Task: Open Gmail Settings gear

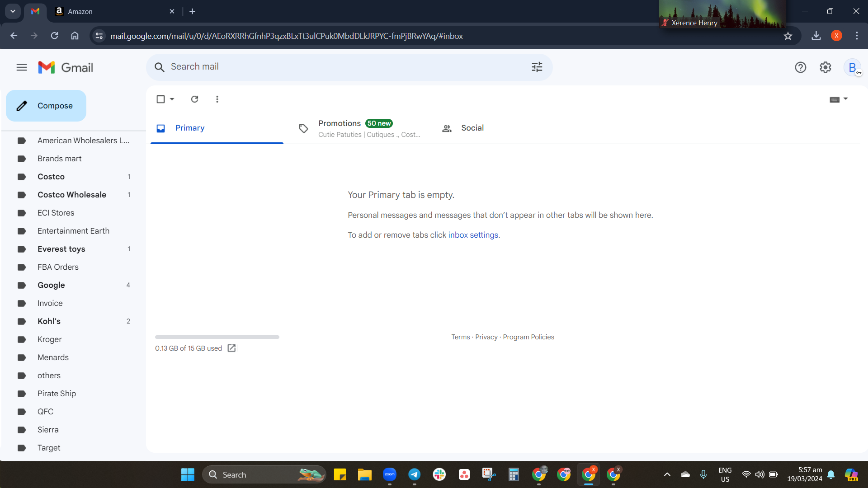Action: (x=825, y=67)
